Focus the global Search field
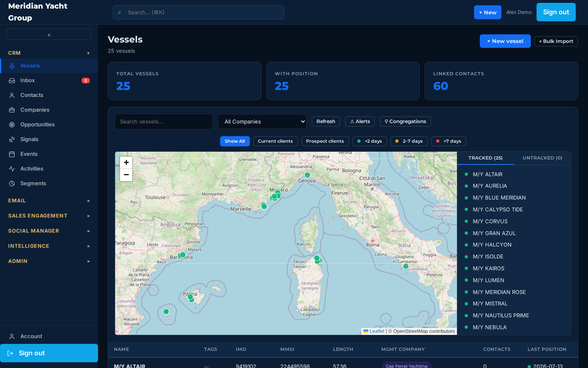 [198, 12]
